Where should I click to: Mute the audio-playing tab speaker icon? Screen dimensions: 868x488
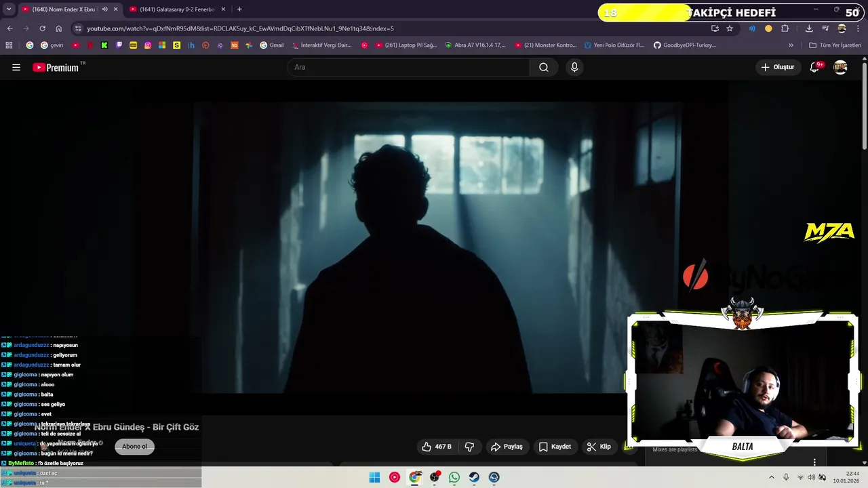click(x=104, y=9)
